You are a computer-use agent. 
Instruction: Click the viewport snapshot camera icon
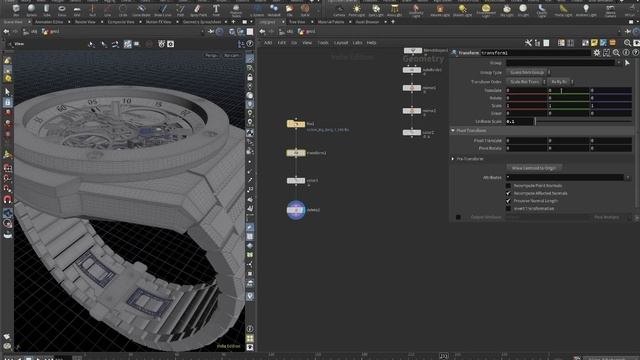pos(170,44)
